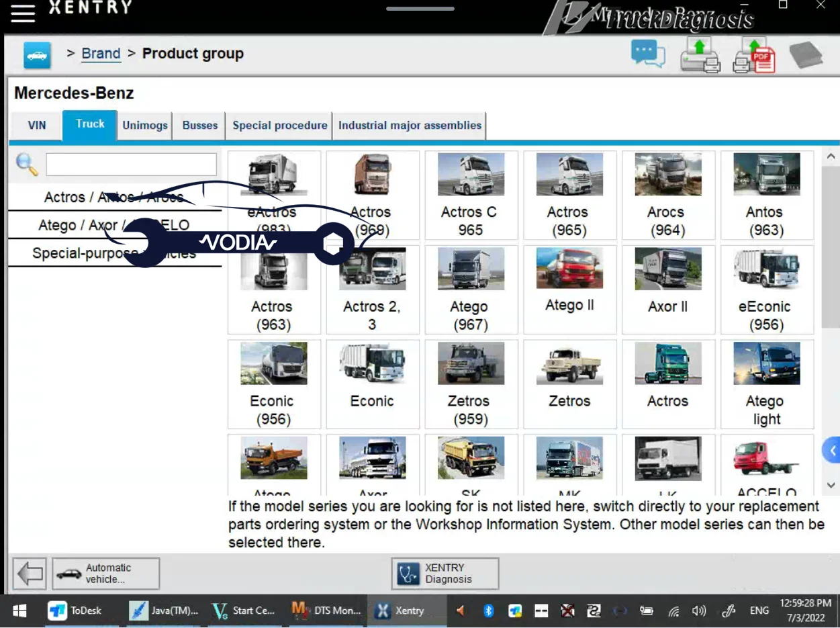This screenshot has width=840, height=628.
Task: Select the Actros 2, 3 tile
Action: [373, 289]
